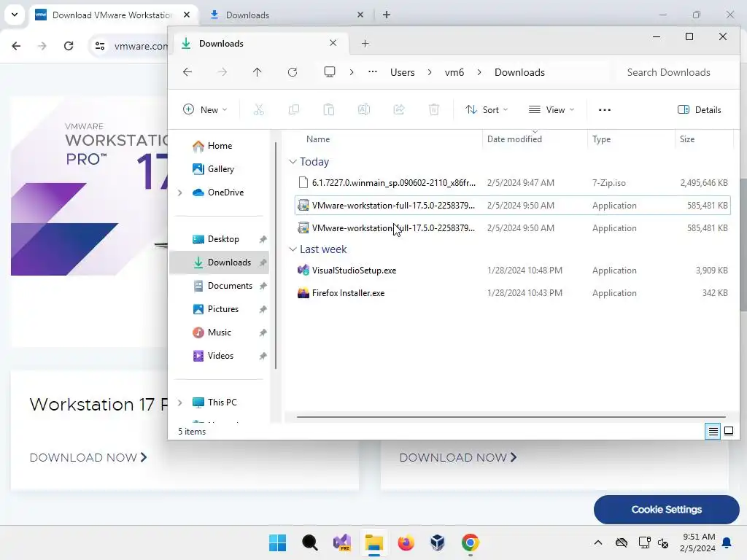The height and width of the screenshot is (560, 747).
Task: Open taskbar Search
Action: pyautogui.click(x=309, y=542)
